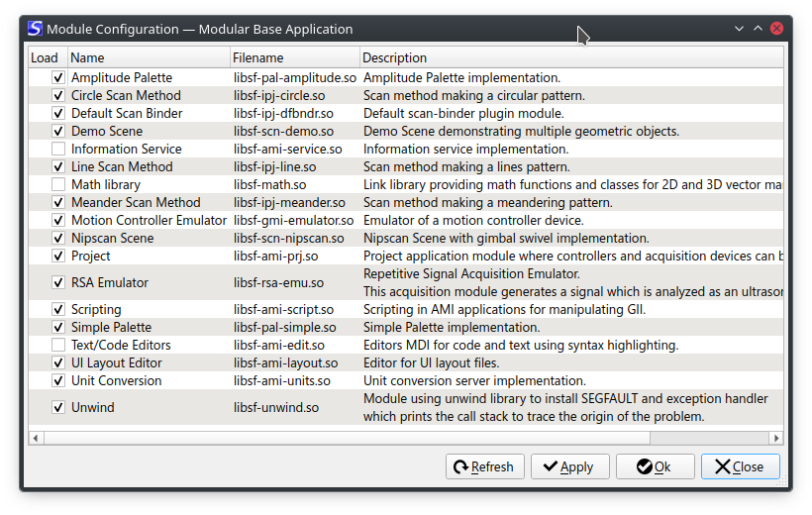Click the Refresh button

484,466
